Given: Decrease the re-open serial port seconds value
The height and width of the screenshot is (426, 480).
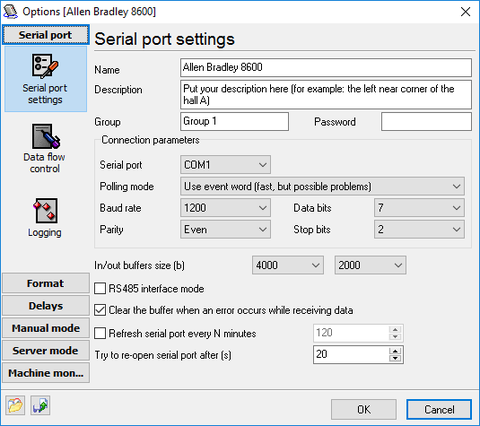Looking at the screenshot, I should 395,358.
